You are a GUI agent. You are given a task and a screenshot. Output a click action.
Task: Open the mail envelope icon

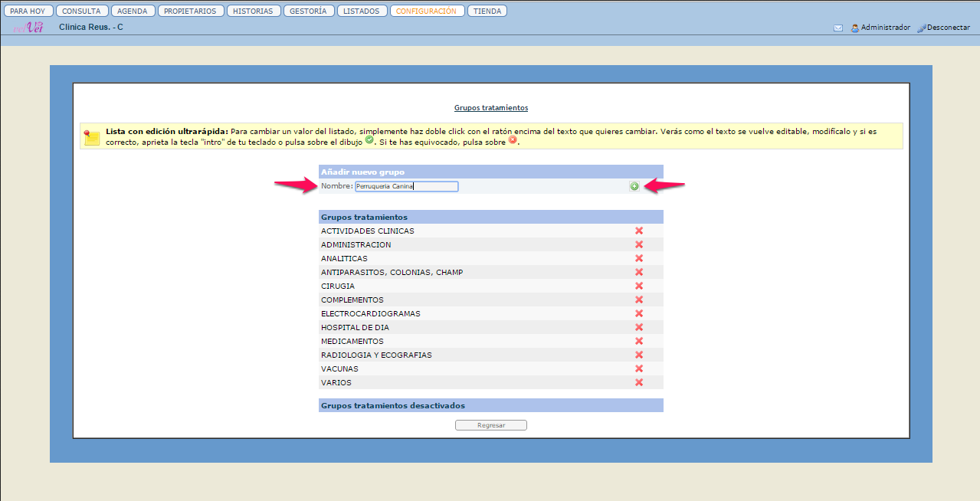(838, 28)
